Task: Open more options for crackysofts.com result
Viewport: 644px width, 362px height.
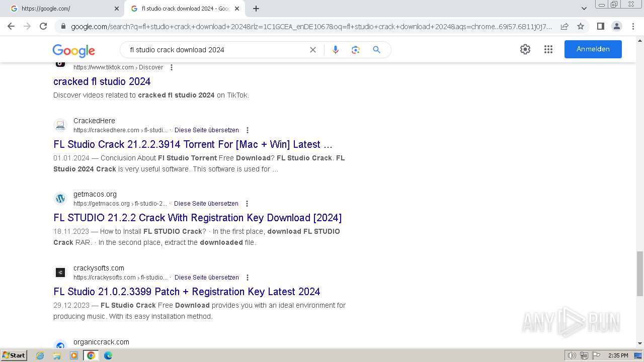Action: tap(247, 278)
